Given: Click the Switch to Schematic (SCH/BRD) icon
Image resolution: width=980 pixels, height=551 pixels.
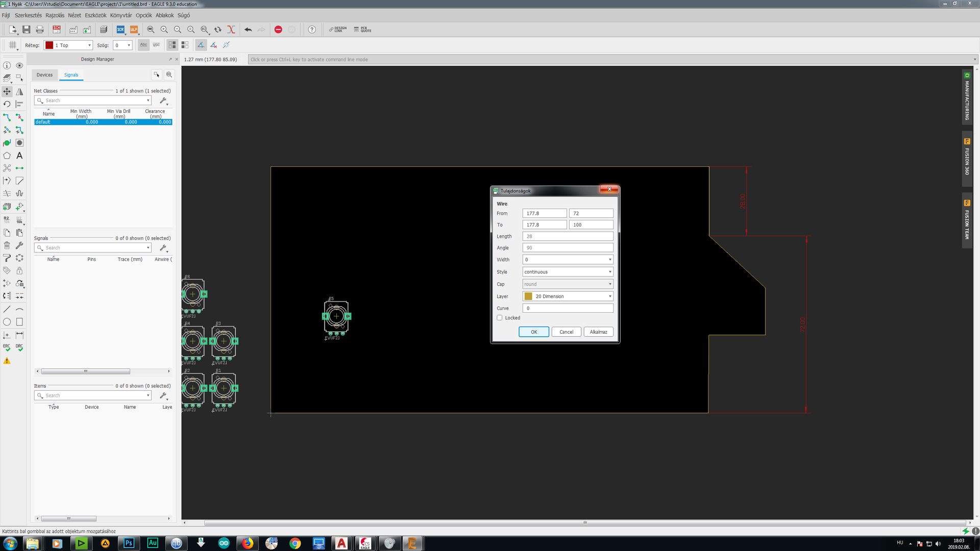Looking at the screenshot, I should pos(57,30).
